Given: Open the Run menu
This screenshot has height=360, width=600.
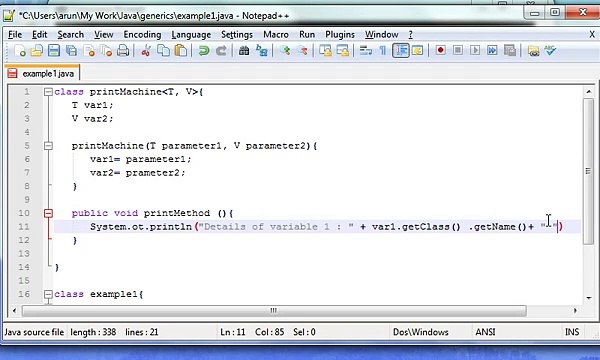Looking at the screenshot, I should (307, 34).
